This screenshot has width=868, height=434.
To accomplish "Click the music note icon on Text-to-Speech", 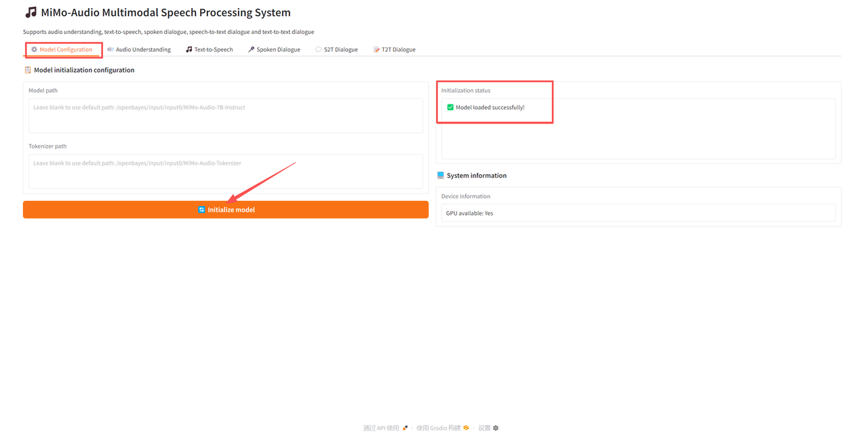I will click(x=189, y=50).
